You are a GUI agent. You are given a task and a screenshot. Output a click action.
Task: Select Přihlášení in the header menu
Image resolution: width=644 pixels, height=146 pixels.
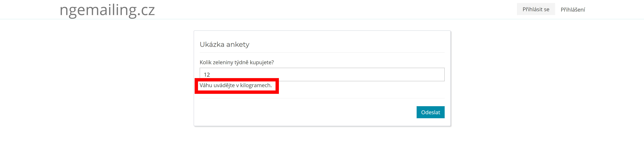click(573, 10)
